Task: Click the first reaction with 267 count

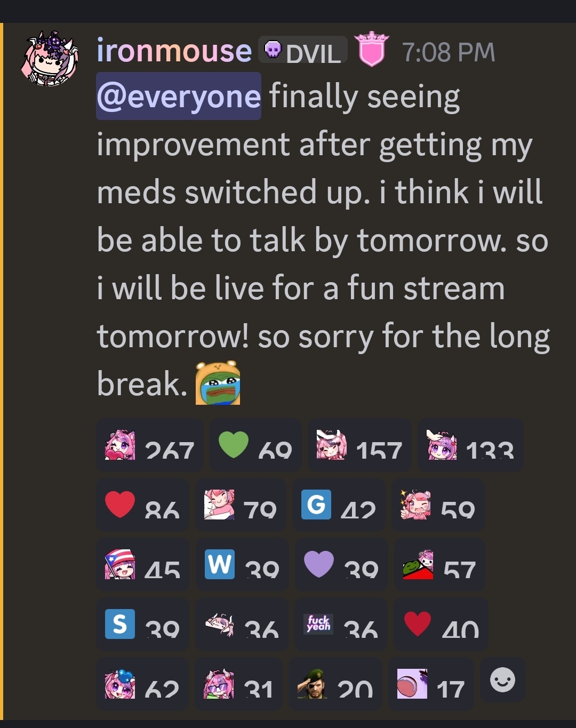Action: (150, 445)
